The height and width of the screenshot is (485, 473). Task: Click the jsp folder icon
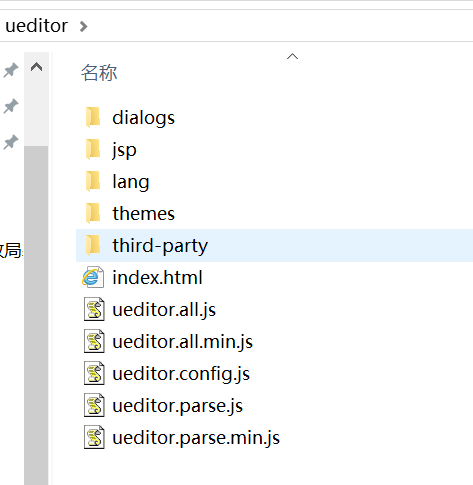click(x=93, y=149)
